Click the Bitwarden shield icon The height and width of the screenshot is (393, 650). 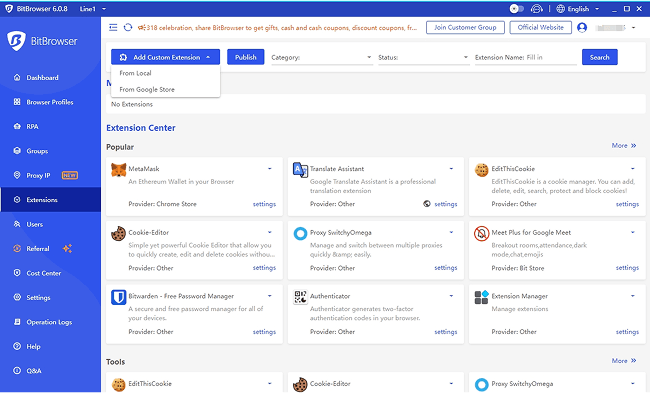[119, 297]
